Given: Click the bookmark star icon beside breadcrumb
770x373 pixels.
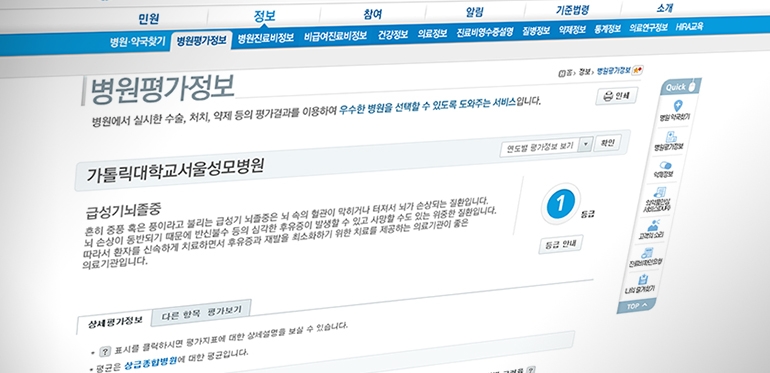Looking at the screenshot, I should pyautogui.click(x=637, y=70).
